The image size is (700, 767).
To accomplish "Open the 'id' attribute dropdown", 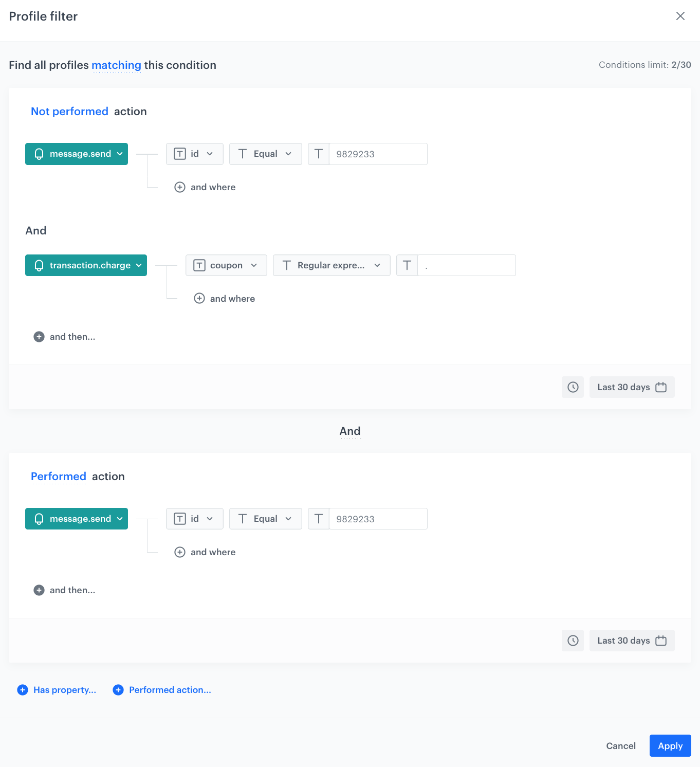I will coord(194,154).
